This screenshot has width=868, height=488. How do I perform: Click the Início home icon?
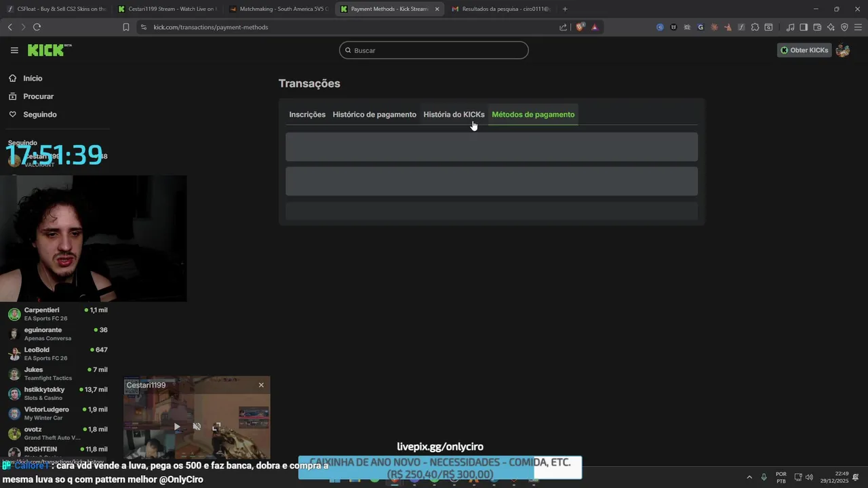(13, 78)
